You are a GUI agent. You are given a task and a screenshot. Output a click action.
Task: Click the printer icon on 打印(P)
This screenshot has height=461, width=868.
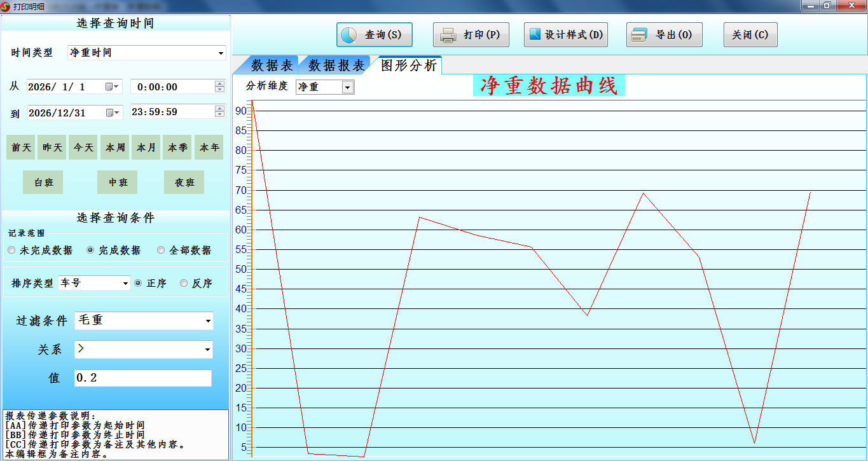(x=448, y=35)
